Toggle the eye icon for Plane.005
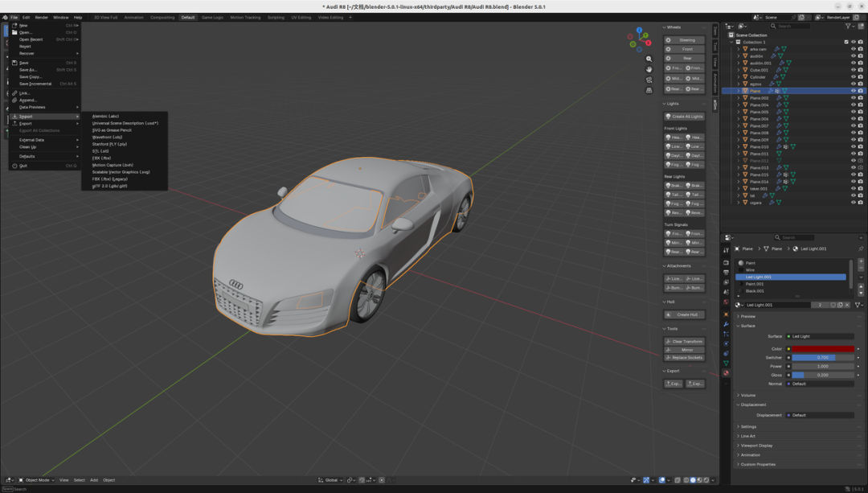The width and height of the screenshot is (868, 493). (x=853, y=112)
